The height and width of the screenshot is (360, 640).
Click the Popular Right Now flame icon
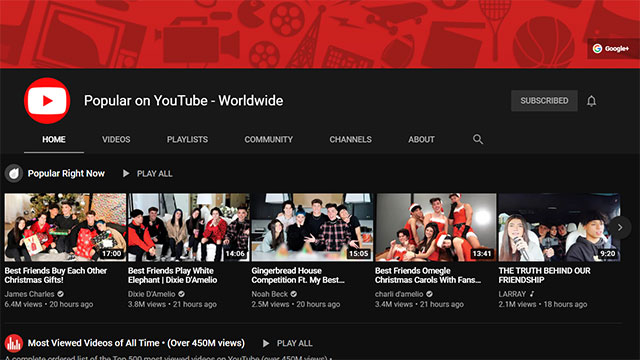point(13,173)
